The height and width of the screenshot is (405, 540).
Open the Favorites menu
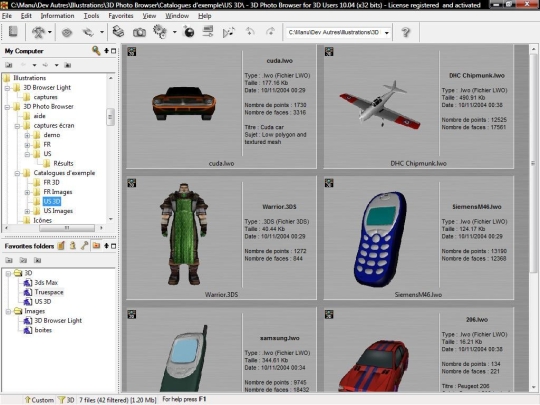pos(121,16)
